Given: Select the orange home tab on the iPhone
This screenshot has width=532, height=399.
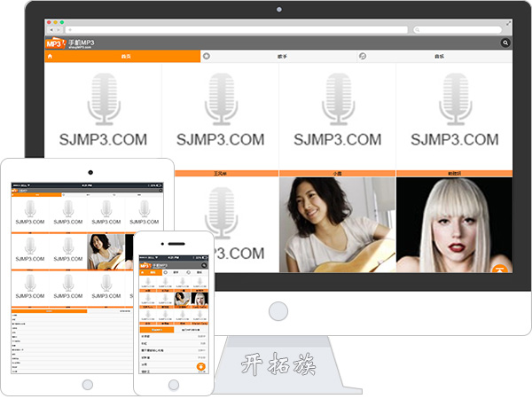Looking at the screenshot, I should [151, 272].
